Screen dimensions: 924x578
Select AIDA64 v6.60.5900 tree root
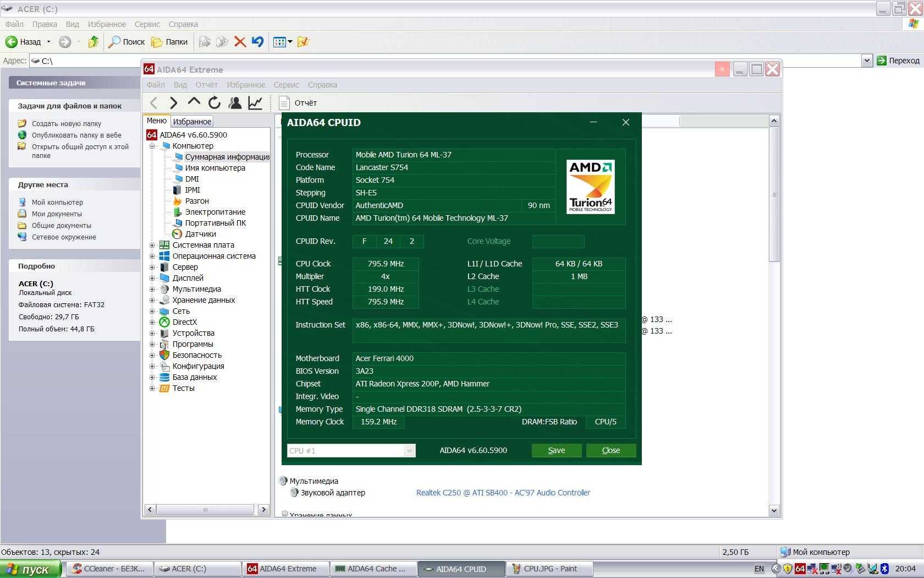(193, 135)
